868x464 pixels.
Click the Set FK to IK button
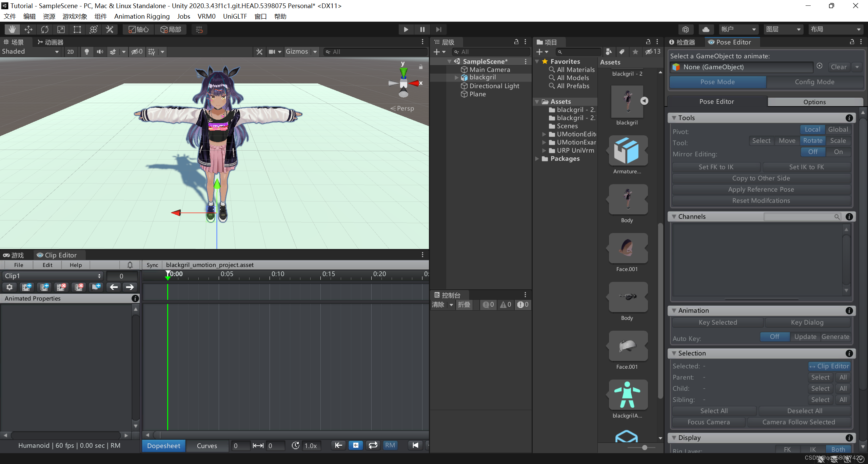click(716, 167)
